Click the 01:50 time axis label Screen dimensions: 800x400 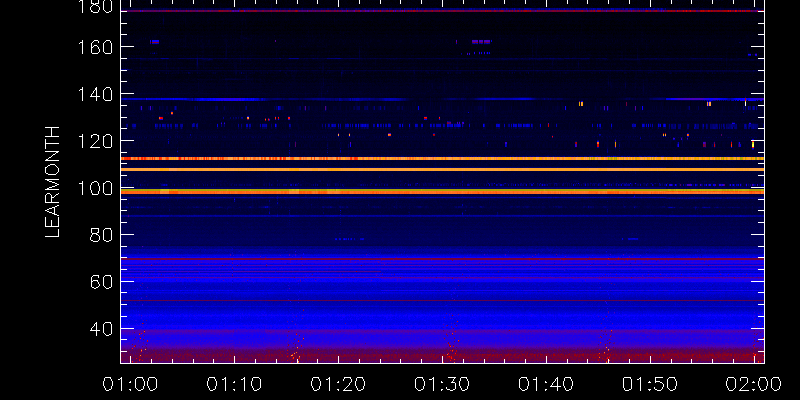point(651,384)
